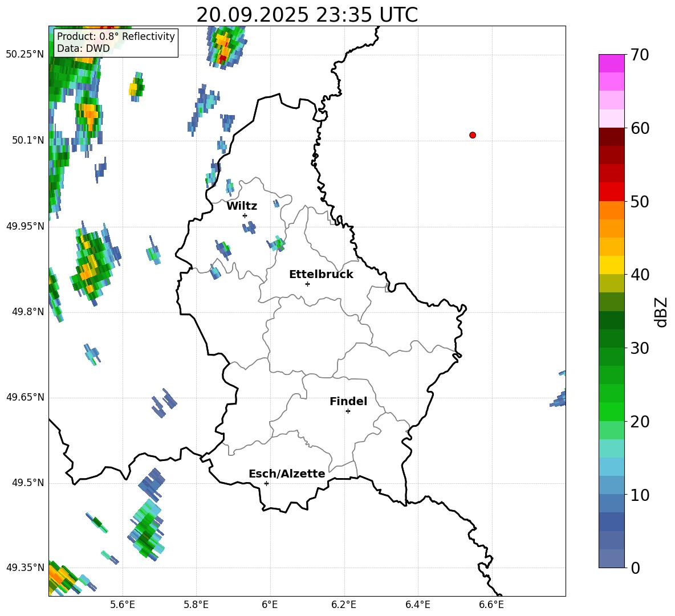Pick the cyan colorbar segment below 20
The height and width of the screenshot is (616, 675).
pos(611,448)
